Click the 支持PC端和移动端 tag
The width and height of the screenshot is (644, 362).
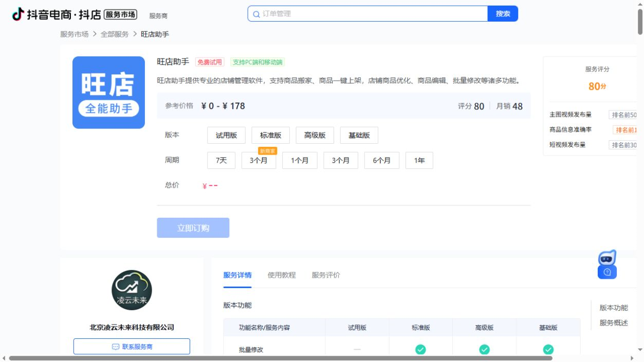point(257,62)
